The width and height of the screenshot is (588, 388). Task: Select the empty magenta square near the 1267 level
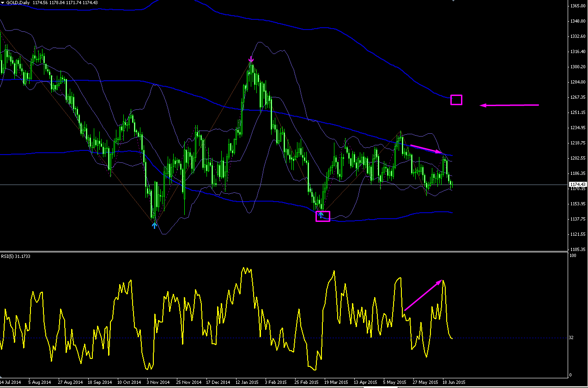tap(456, 100)
